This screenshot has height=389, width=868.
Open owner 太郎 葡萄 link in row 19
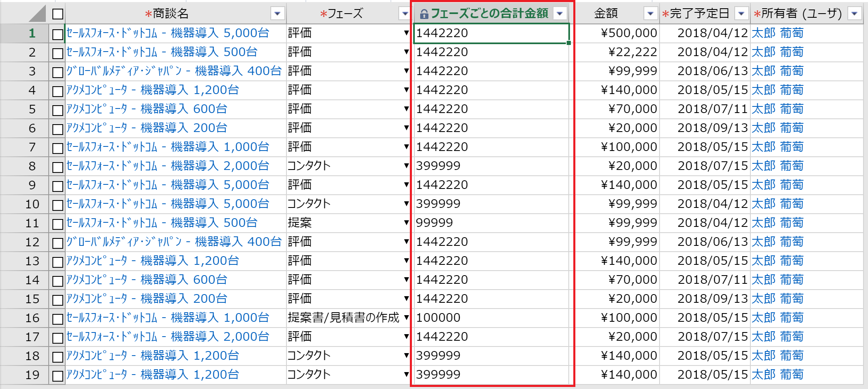[x=778, y=375]
